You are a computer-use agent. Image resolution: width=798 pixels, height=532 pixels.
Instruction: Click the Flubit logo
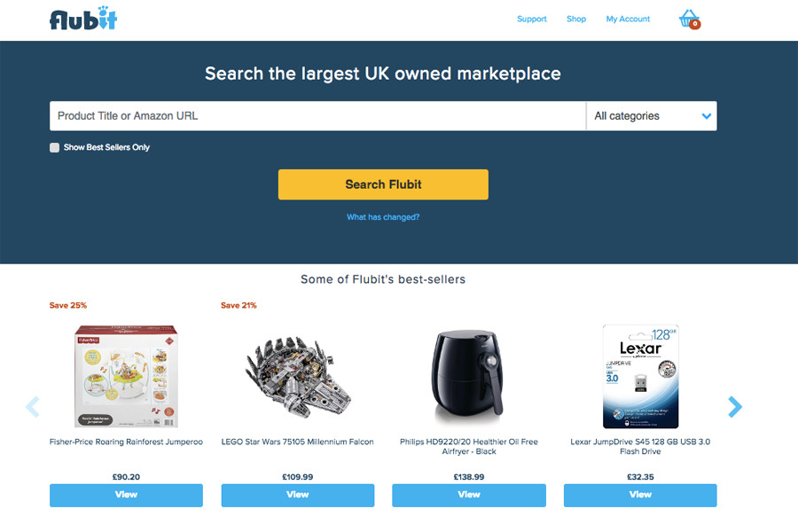pyautogui.click(x=83, y=19)
